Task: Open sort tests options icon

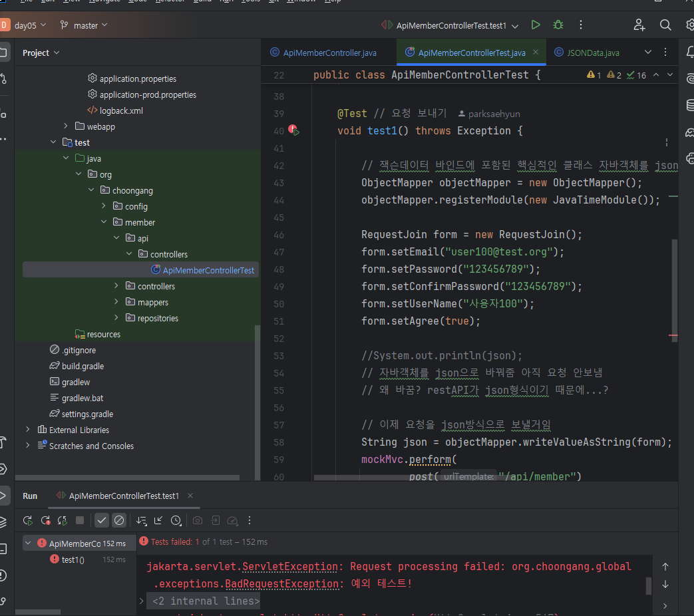Action: point(142,520)
